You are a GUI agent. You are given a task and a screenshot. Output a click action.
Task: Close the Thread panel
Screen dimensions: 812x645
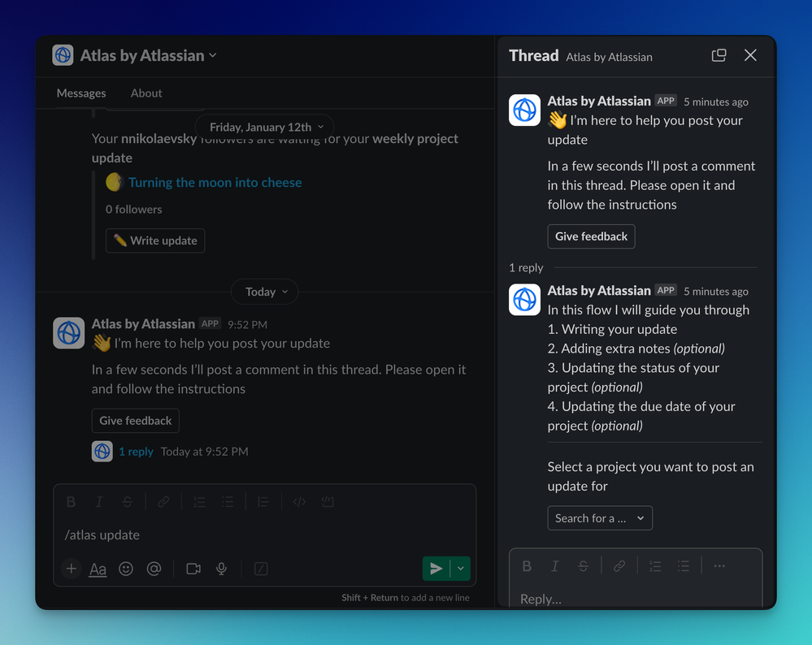pyautogui.click(x=750, y=55)
